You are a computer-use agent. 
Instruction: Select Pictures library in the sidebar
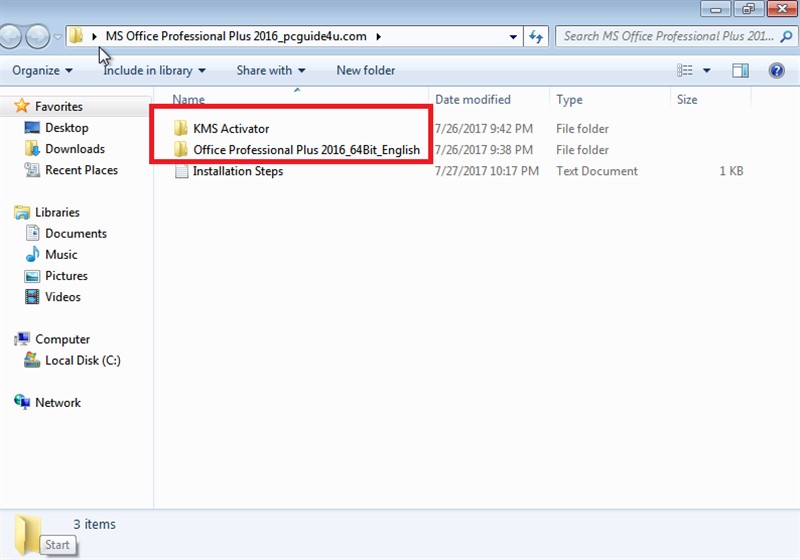[66, 276]
